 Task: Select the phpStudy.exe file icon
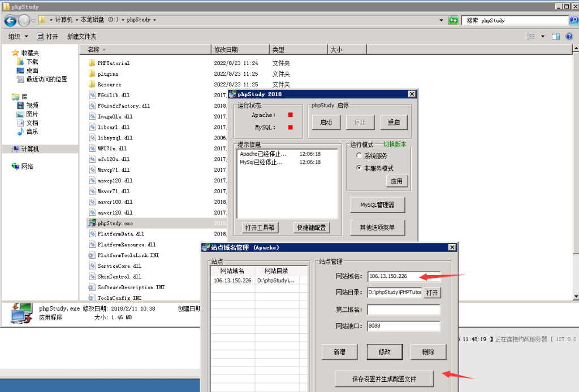[x=92, y=223]
